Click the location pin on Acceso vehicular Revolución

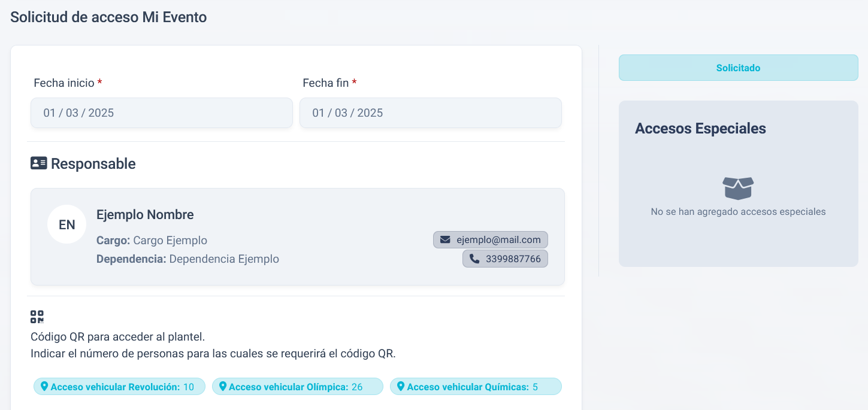click(x=44, y=387)
